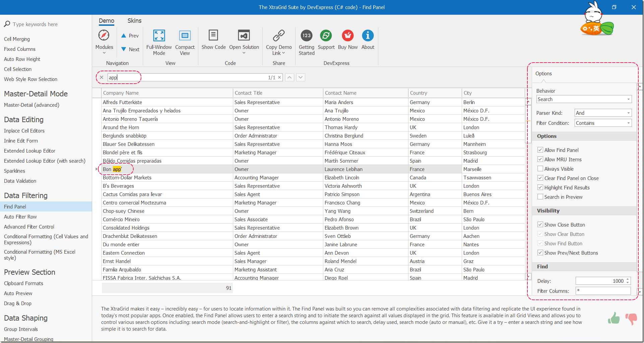Expand the Copy Demo Link dropdown arrow

[x=283, y=53]
